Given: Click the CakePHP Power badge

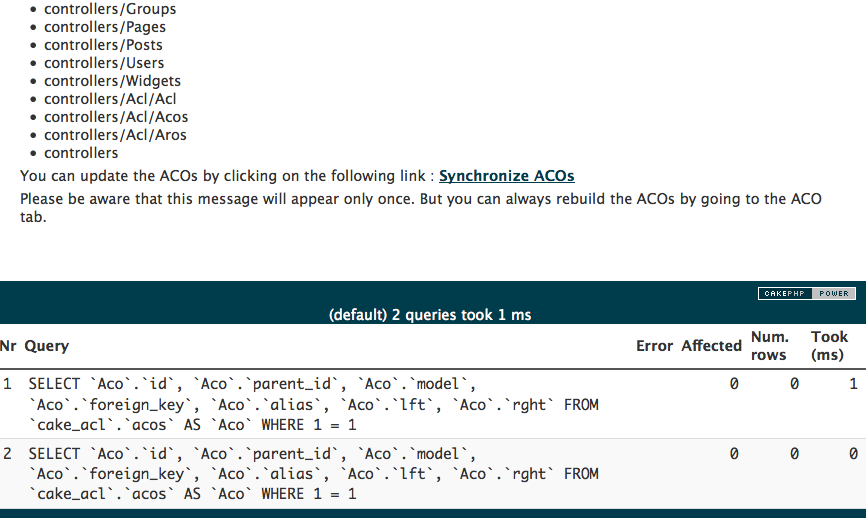Looking at the screenshot, I should click(x=805, y=294).
